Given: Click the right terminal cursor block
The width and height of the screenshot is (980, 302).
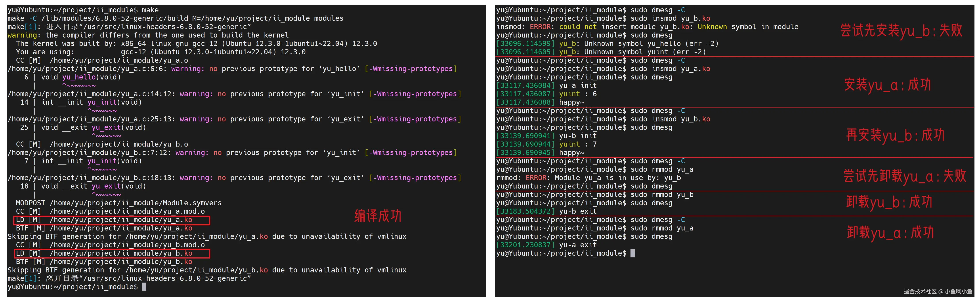Looking at the screenshot, I should click(x=632, y=253).
